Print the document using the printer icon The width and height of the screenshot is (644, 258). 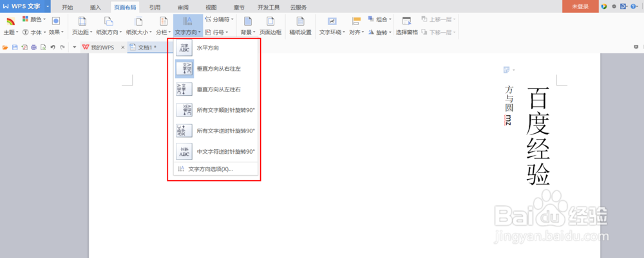pos(33,48)
